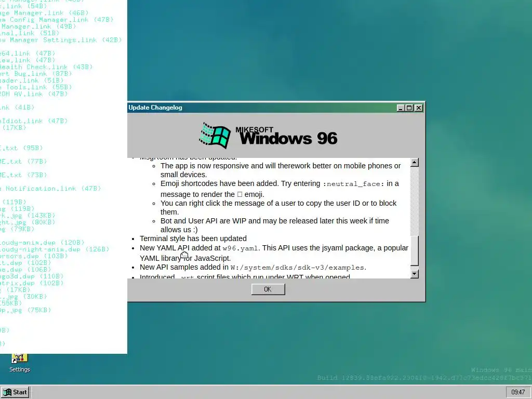
Task: Click 'nal.link (51B)' terminal entry
Action: click(30, 33)
